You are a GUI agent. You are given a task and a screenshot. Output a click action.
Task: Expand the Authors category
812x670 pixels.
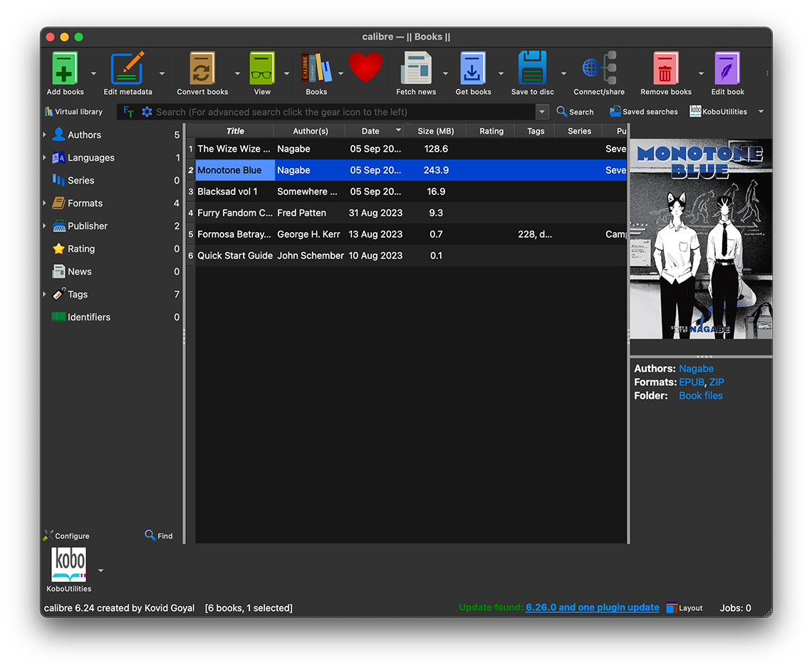tap(45, 135)
